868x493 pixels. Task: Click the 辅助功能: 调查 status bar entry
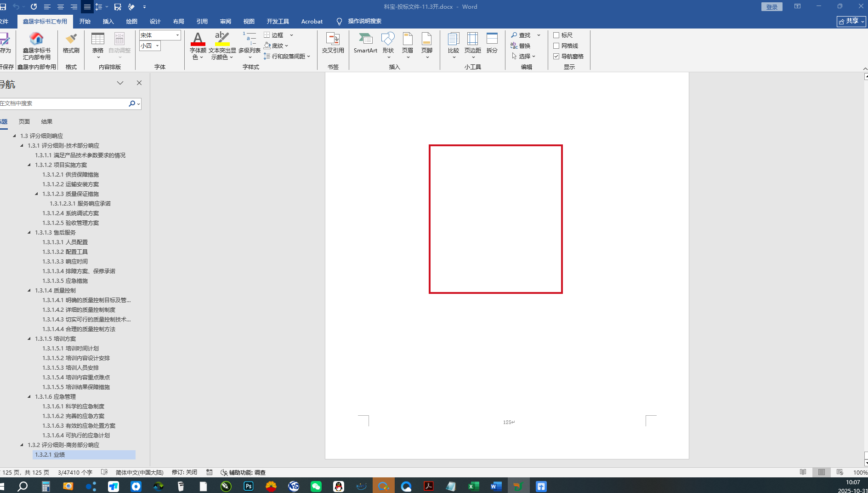pos(243,472)
